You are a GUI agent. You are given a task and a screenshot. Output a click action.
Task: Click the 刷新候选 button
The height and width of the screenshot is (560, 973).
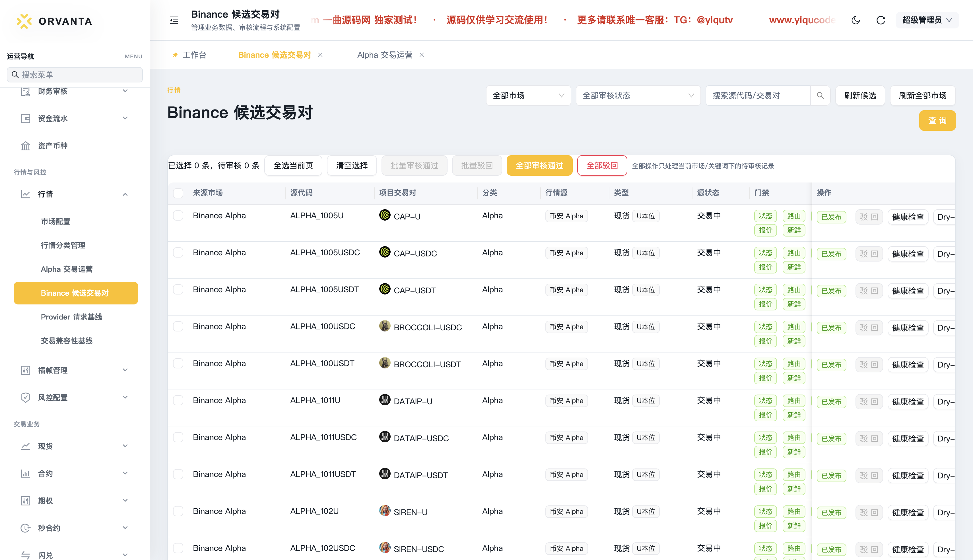coord(860,96)
